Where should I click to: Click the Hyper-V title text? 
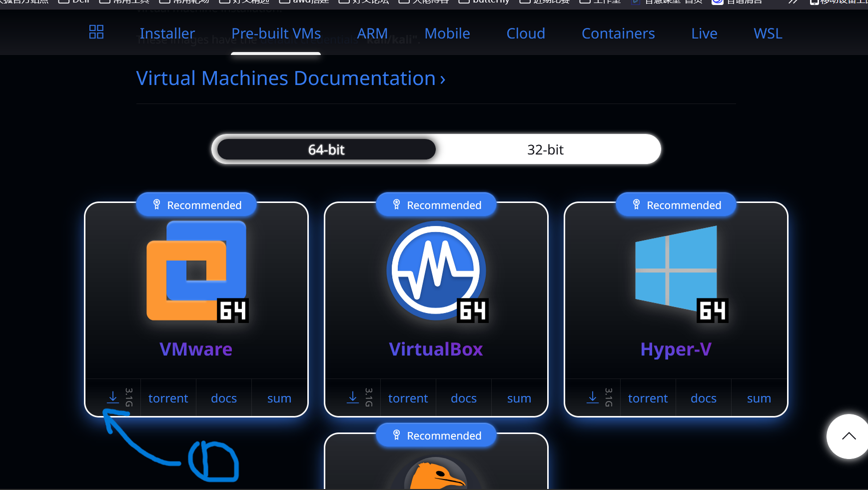point(676,349)
